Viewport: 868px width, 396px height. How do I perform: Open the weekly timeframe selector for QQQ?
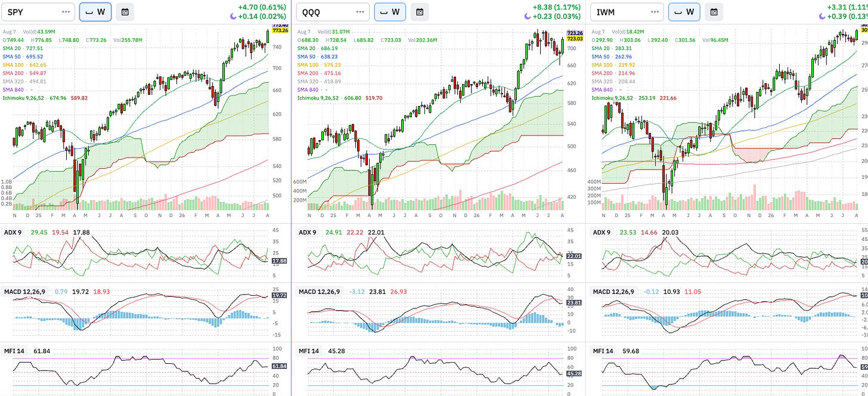[x=390, y=11]
